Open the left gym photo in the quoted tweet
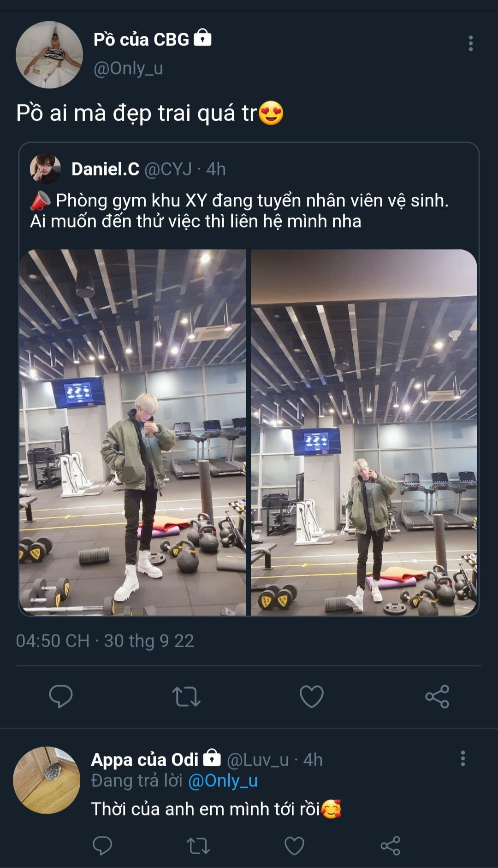This screenshot has height=868, width=498. 132,432
